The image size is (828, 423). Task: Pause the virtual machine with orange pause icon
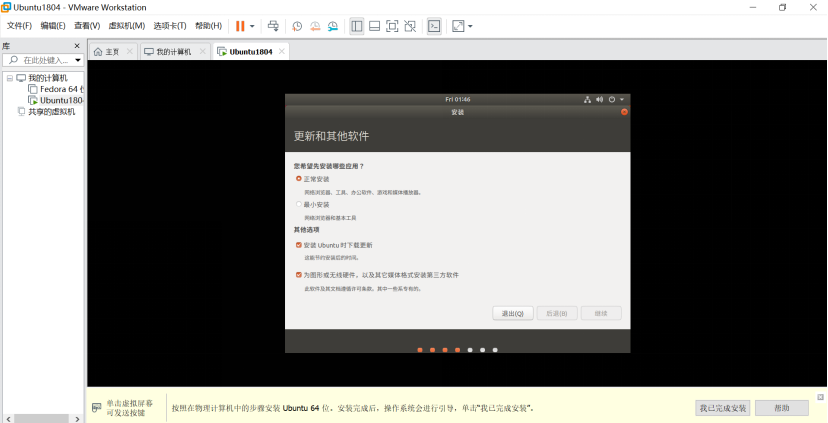(x=240, y=26)
